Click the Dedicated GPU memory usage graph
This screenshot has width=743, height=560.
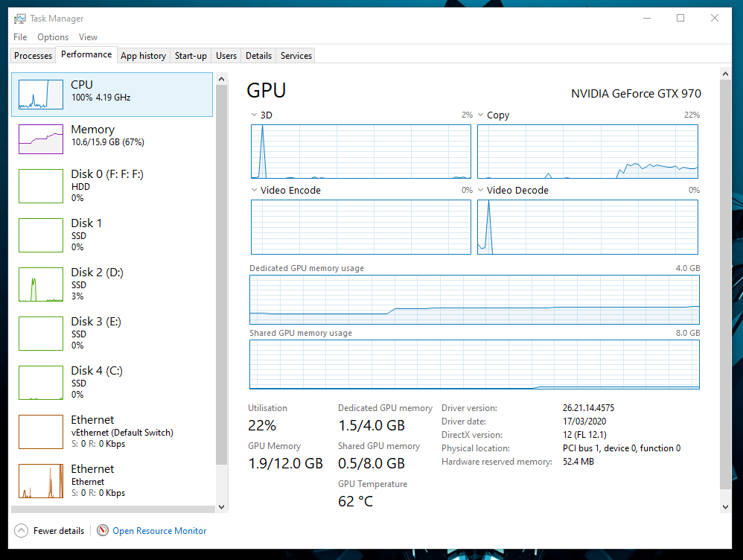pos(474,300)
